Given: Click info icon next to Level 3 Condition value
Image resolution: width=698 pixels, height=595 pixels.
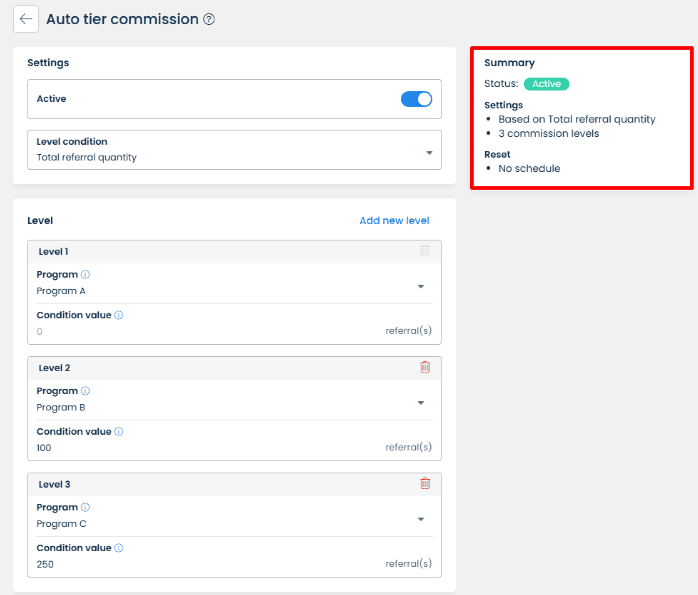Looking at the screenshot, I should pyautogui.click(x=119, y=548).
